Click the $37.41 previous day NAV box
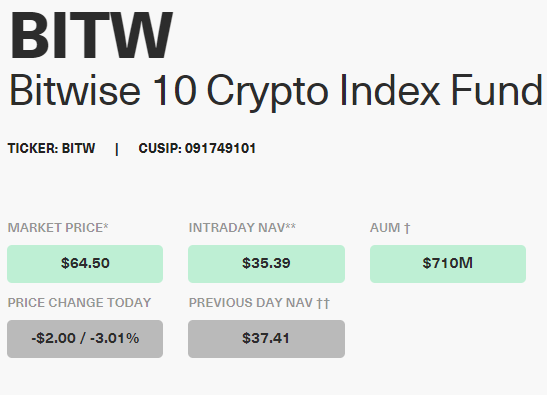The image size is (547, 395). coord(267,339)
